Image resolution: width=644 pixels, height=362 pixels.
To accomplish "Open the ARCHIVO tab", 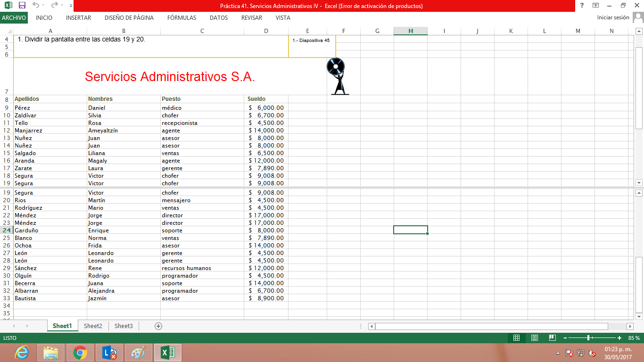I will 14,18.
